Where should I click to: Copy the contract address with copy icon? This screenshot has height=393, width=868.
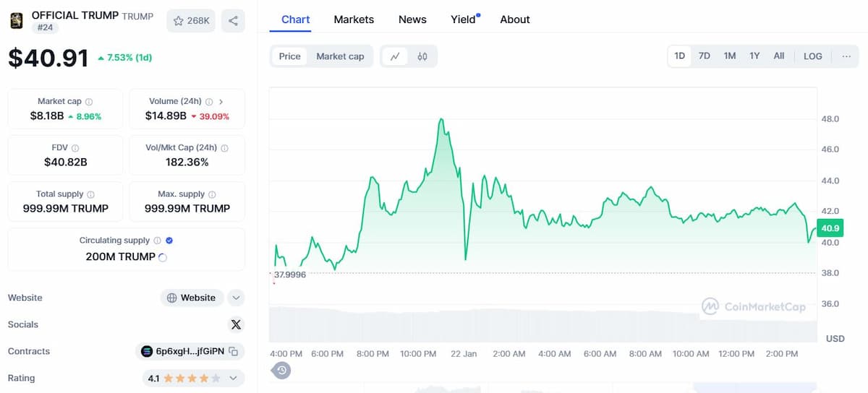pos(234,351)
